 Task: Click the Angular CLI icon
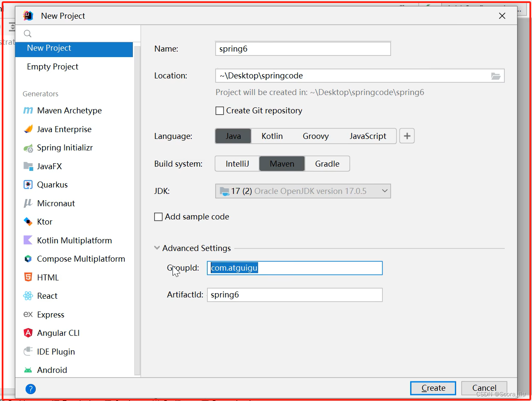pyautogui.click(x=28, y=333)
